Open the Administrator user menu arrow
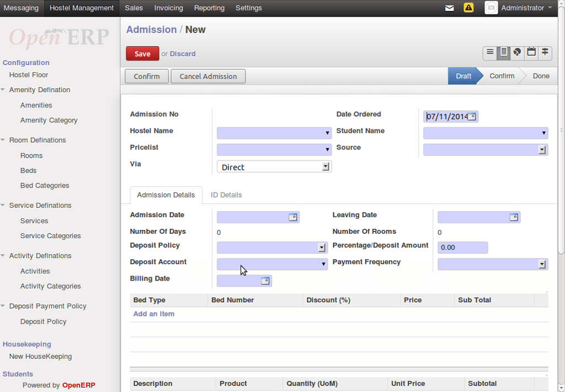The height and width of the screenshot is (392, 565). [550, 8]
